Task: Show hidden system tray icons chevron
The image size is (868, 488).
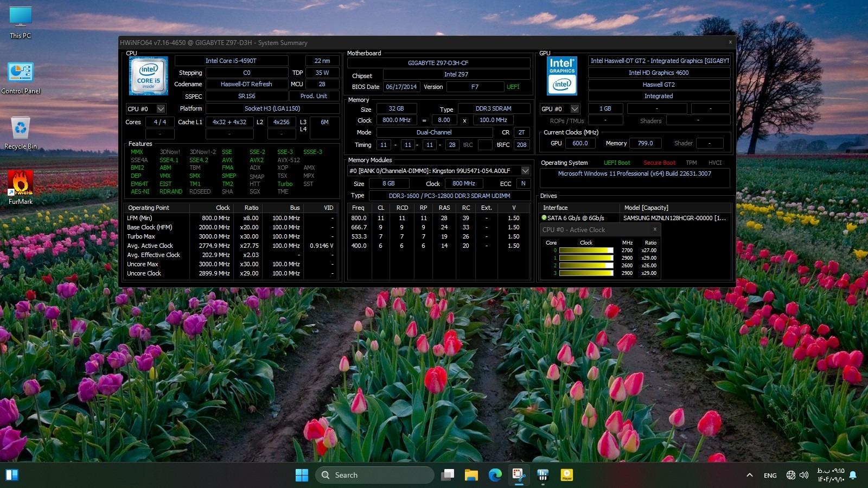Action: coord(750,475)
